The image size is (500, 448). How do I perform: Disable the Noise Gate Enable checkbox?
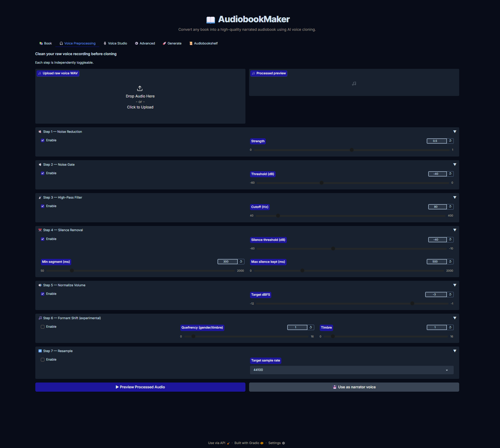pyautogui.click(x=43, y=173)
